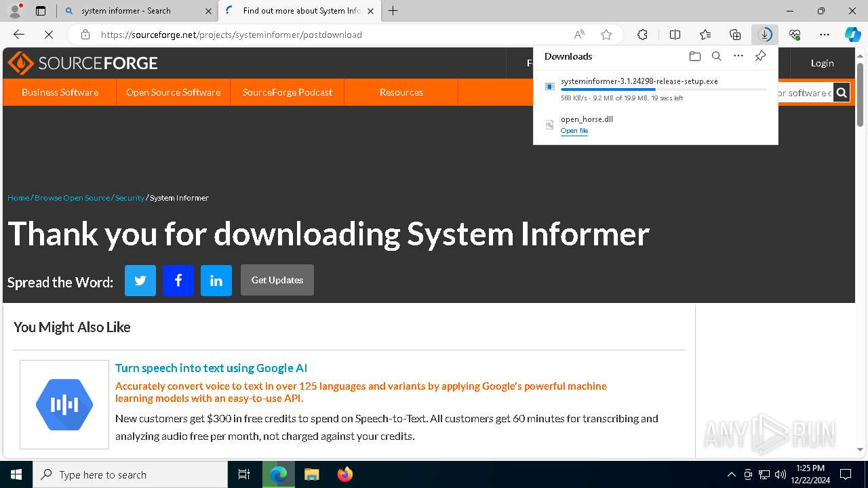
Task: Click the systeminformer setup download progress bar
Action: click(664, 89)
